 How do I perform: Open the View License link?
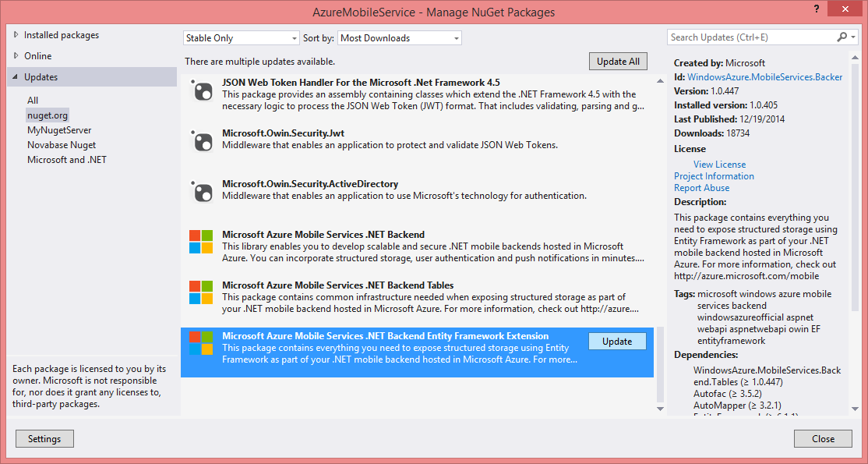(x=720, y=164)
